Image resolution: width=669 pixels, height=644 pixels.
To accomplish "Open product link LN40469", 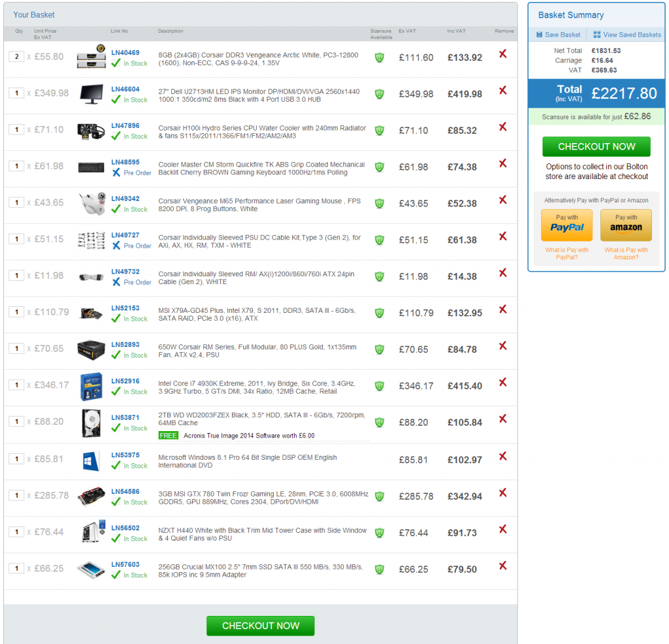I will 125,52.
